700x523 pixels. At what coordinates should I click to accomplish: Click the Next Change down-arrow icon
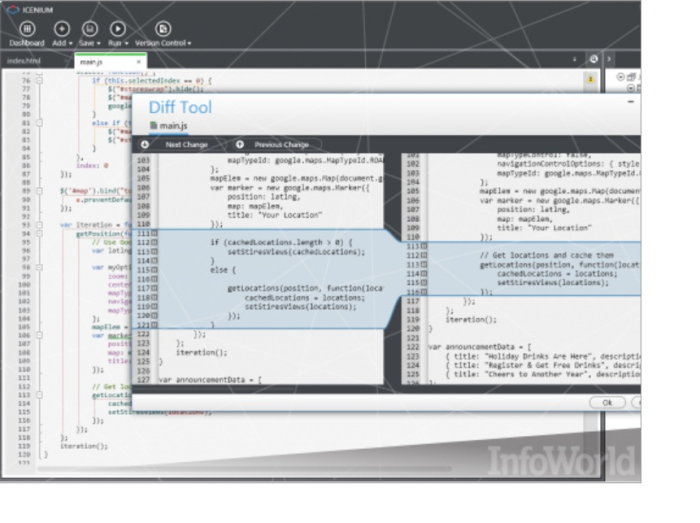145,145
